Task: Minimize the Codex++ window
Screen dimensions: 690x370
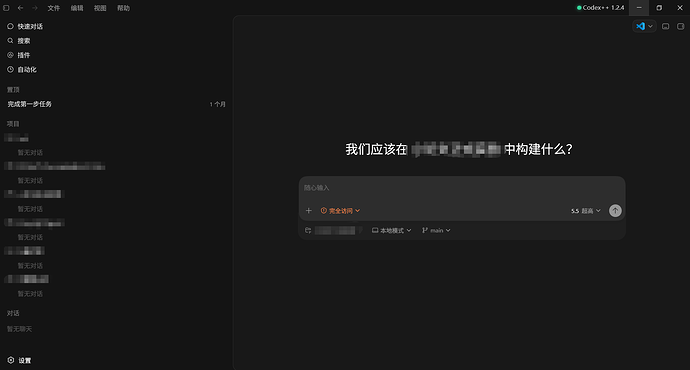Action: coord(639,8)
